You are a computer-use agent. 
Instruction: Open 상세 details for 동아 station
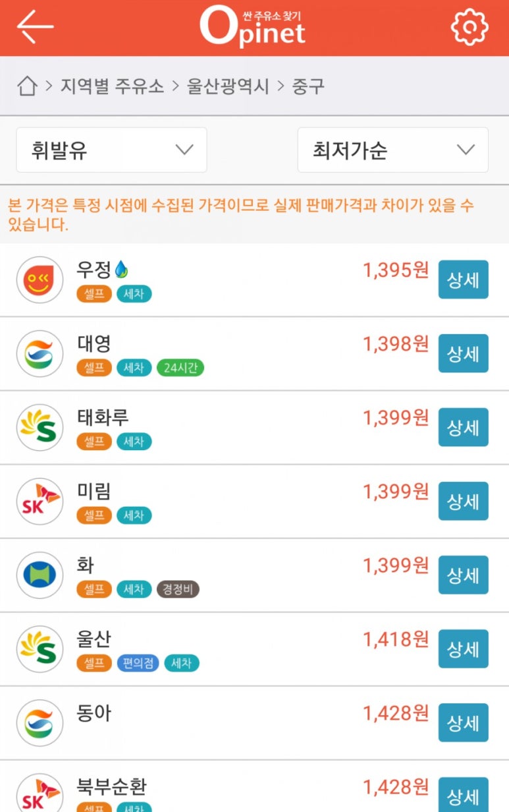click(x=463, y=723)
